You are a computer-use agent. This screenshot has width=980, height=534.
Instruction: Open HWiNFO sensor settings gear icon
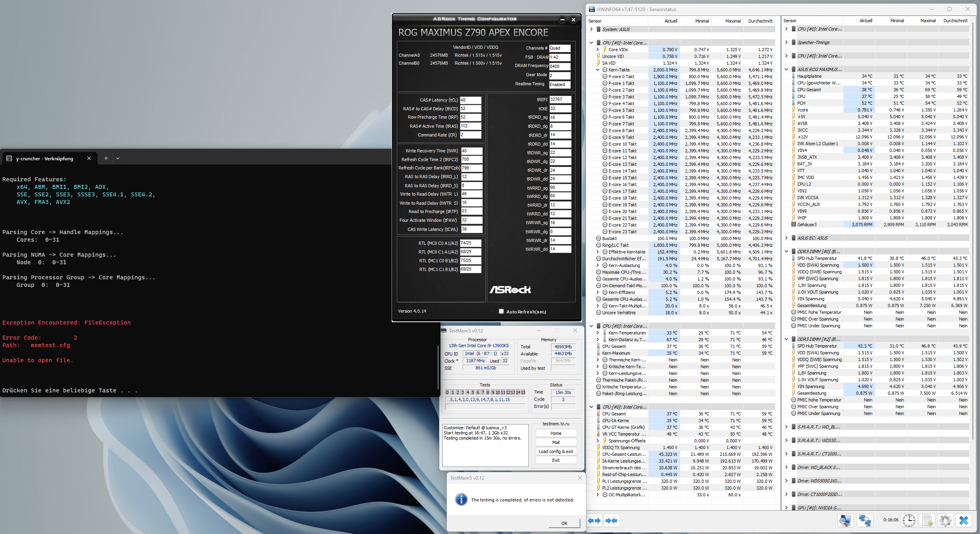coord(946,520)
